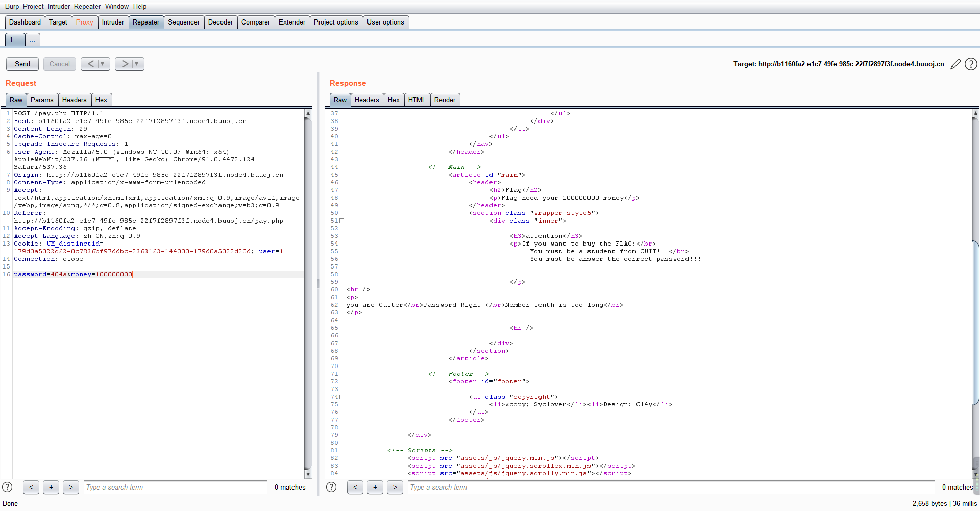980x511 pixels.
Task: Click next match button in response search
Action: coord(395,487)
